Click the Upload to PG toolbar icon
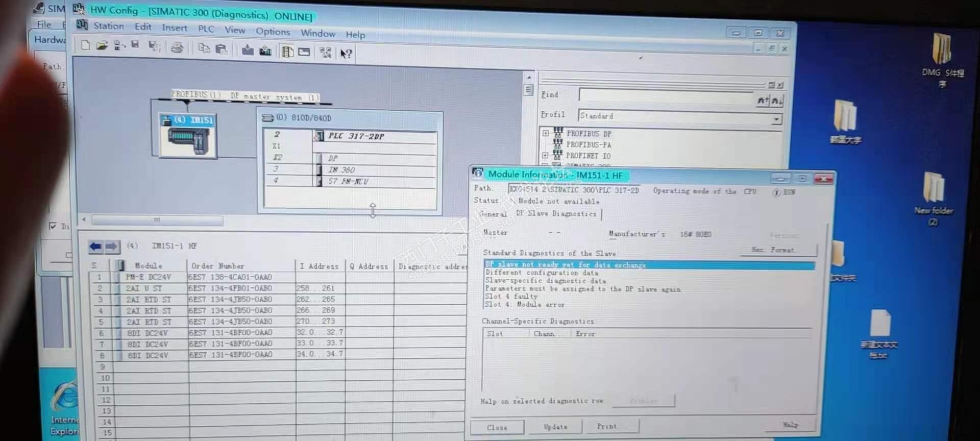Viewport: 980px width, 441px height. pyautogui.click(x=265, y=50)
